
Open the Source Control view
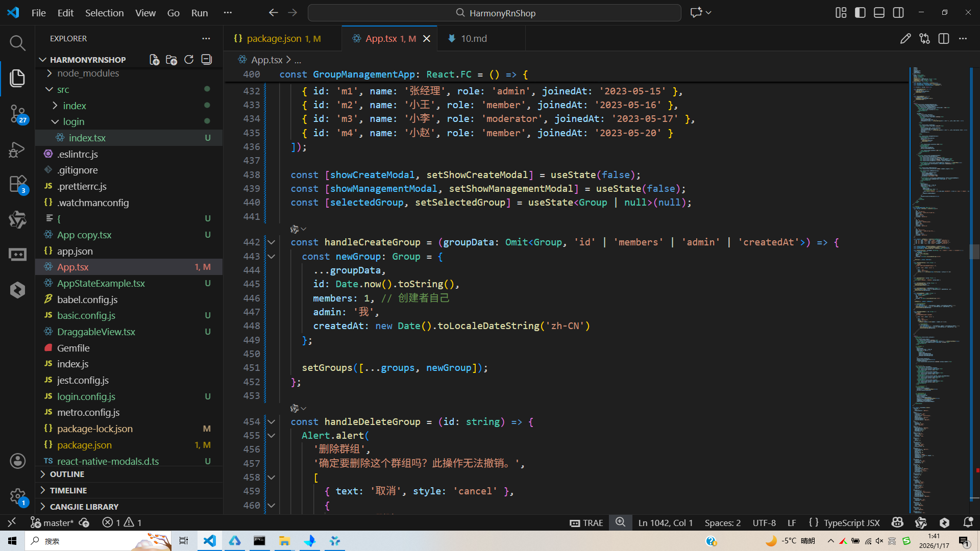click(17, 113)
